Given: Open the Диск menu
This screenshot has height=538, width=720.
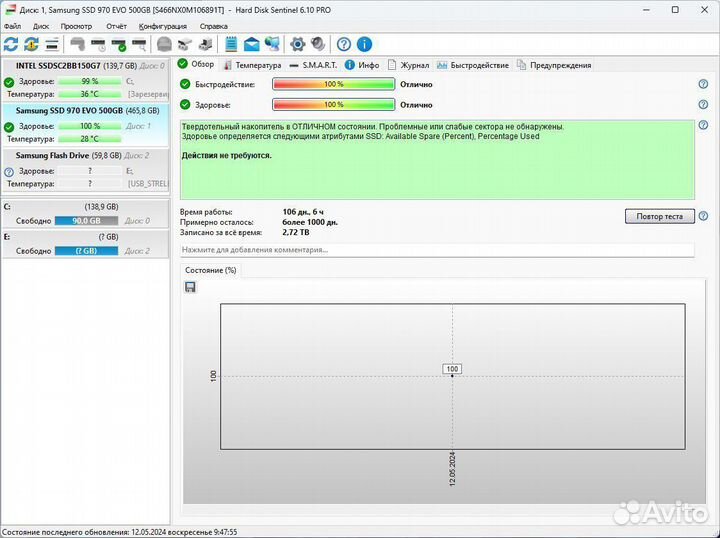Looking at the screenshot, I should point(41,26).
